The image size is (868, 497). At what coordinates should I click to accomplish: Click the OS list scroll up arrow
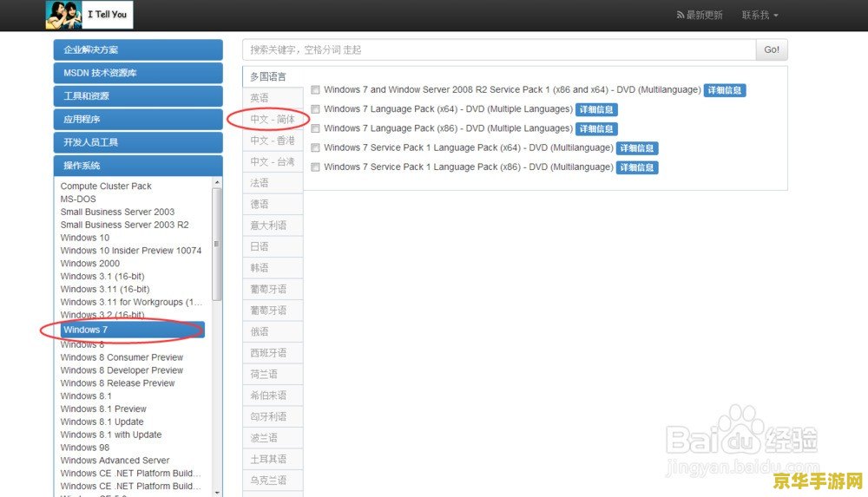pos(217,183)
